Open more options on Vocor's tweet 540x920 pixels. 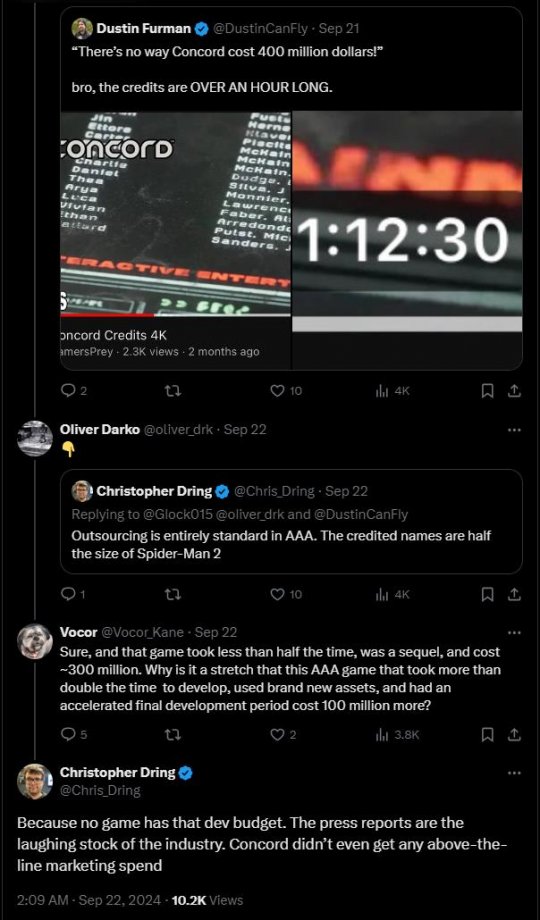514,632
